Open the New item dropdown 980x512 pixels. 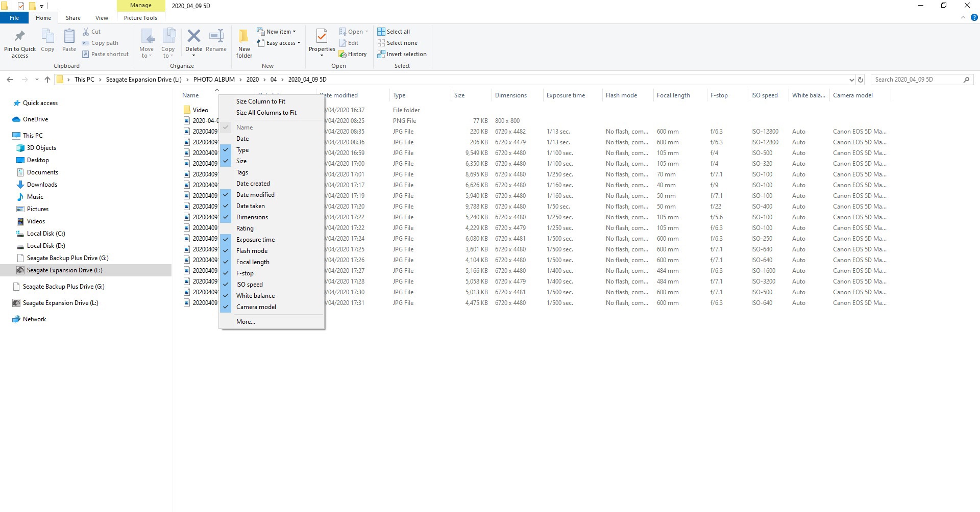[276, 32]
